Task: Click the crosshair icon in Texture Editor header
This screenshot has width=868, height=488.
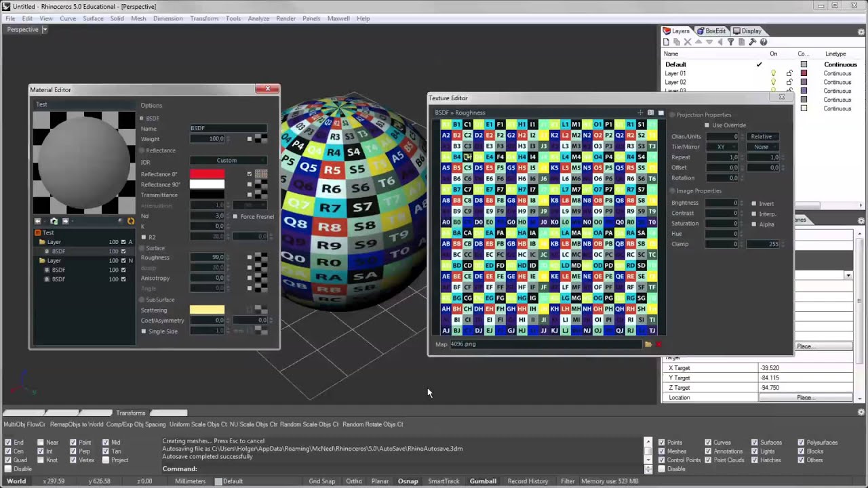Action: click(x=640, y=113)
